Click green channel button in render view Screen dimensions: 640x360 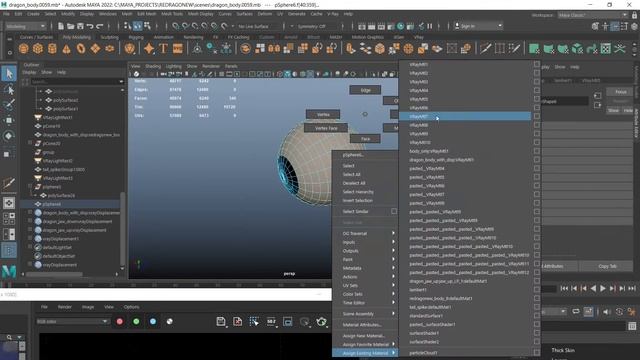click(136, 322)
